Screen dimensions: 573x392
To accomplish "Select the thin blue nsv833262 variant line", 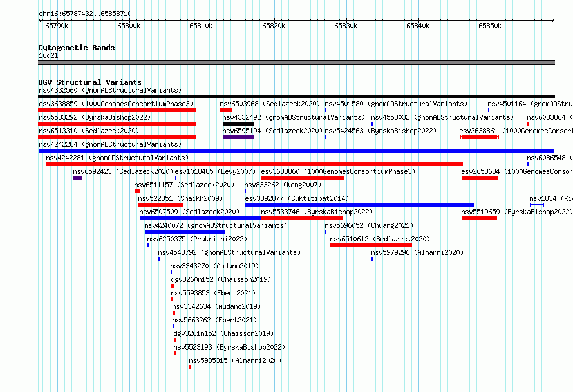I will coord(400,191).
